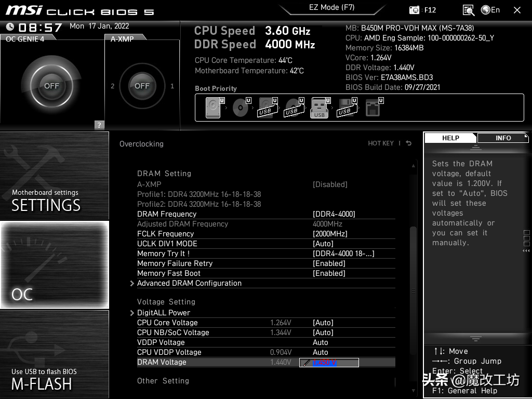Select the optical disc boot device icon
This screenshot has height=399, width=532.
tap(242, 108)
